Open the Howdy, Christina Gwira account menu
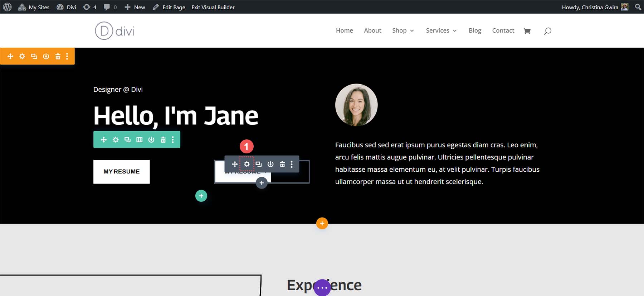 595,7
